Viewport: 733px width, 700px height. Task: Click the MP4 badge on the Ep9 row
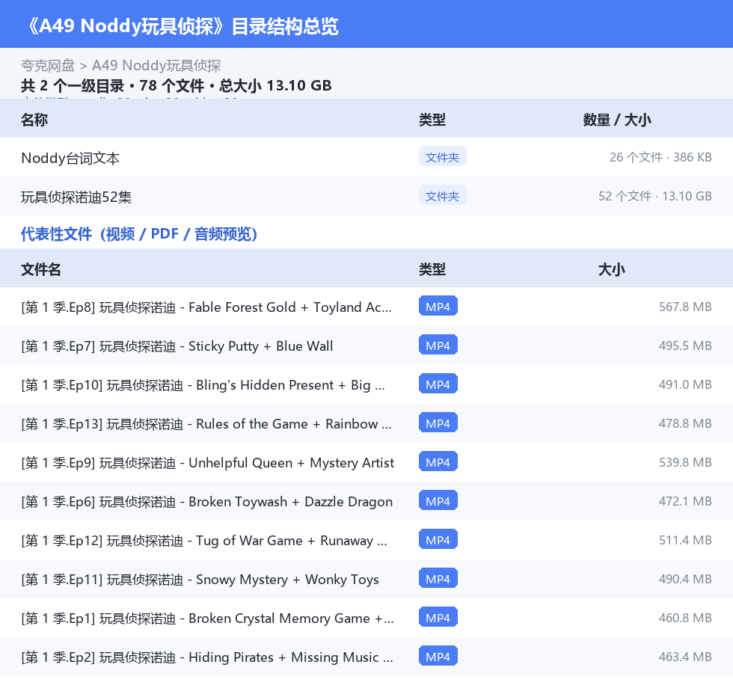click(438, 461)
